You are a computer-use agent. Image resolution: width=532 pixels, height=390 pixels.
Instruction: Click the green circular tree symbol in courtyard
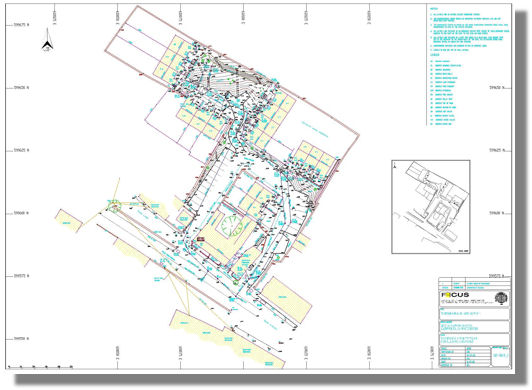tap(232, 225)
